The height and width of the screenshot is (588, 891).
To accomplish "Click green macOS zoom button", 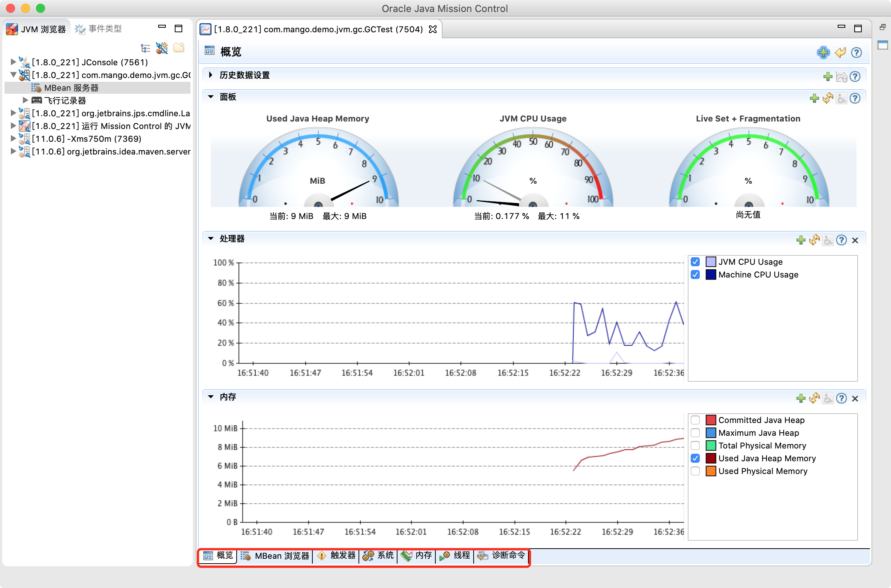I will 40,8.
